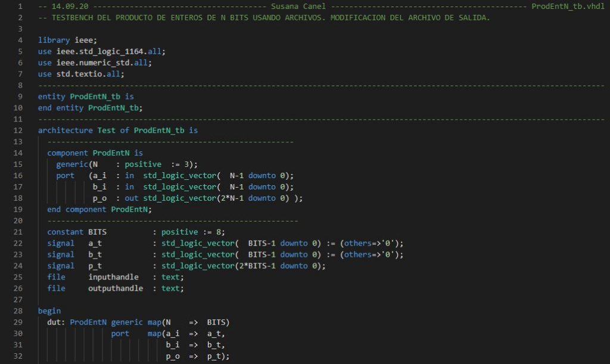Select 'inputhandle' file identifier on line 25
Viewport: 610px width, 364px height.
(113, 277)
